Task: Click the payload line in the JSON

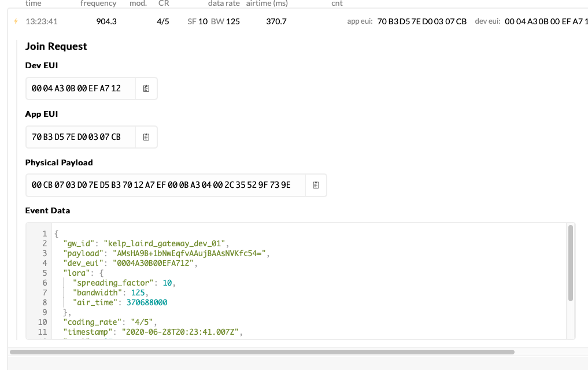Action: [167, 253]
